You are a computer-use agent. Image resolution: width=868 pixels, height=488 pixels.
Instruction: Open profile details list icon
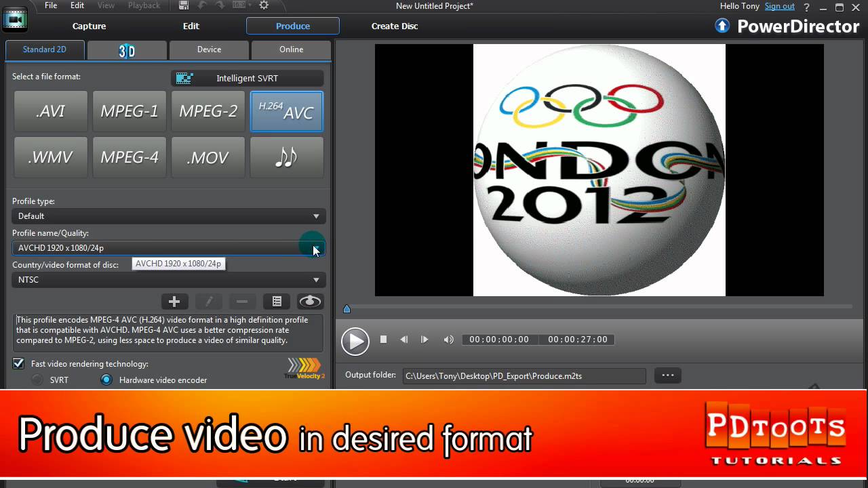click(x=277, y=302)
